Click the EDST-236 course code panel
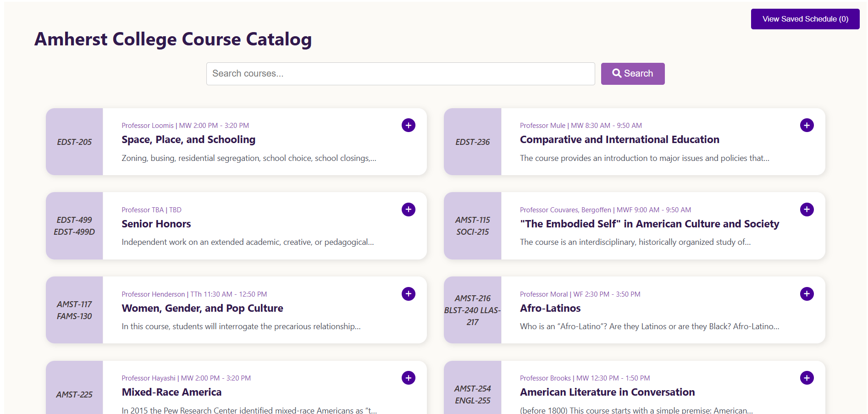Screen dimensions: 868x414 coord(472,142)
